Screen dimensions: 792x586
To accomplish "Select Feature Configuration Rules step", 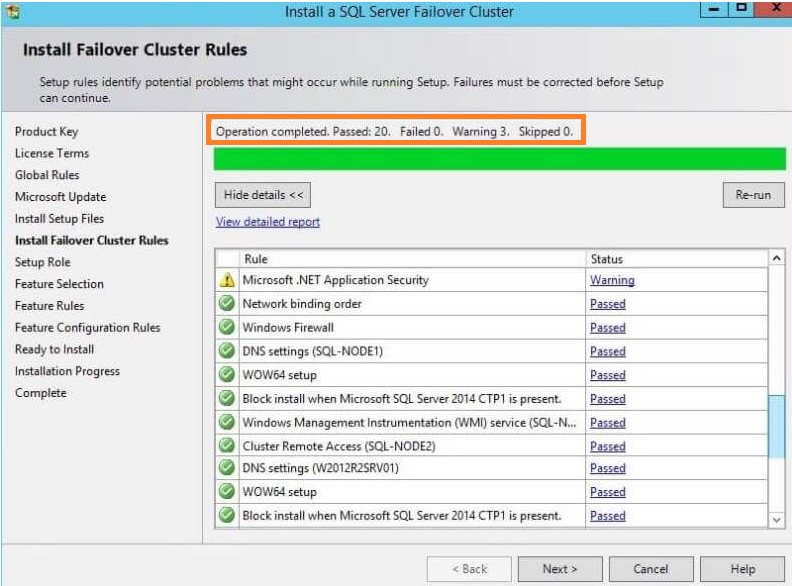I will (87, 327).
